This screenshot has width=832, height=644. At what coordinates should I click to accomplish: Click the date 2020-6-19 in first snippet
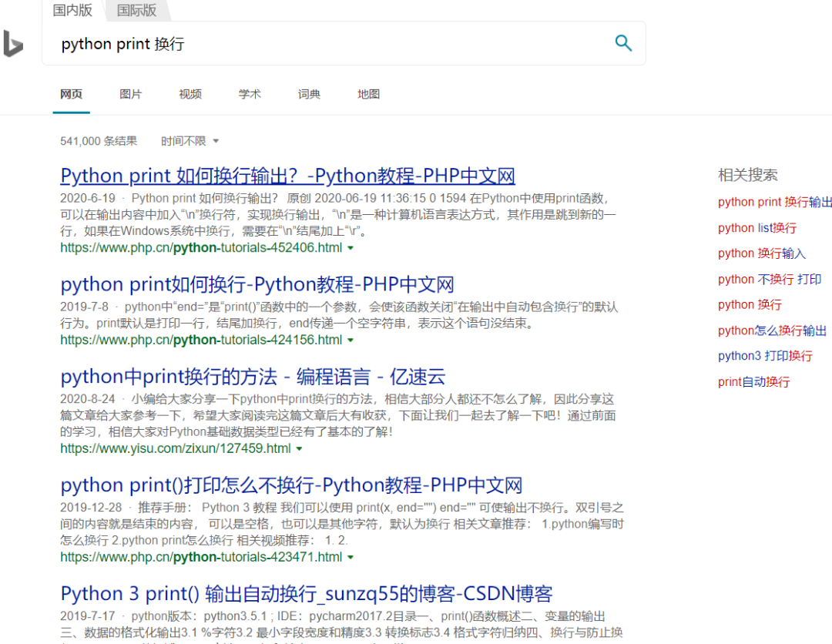pyautogui.click(x=88, y=199)
